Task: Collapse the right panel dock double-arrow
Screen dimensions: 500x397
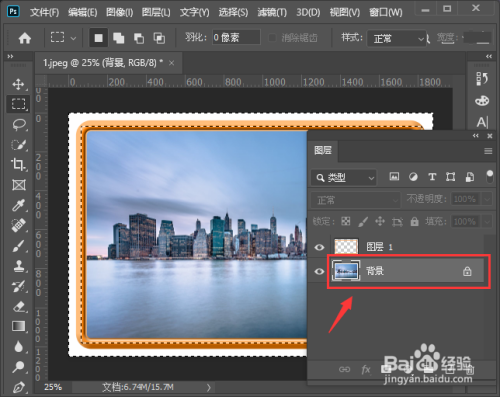Action: (x=489, y=56)
